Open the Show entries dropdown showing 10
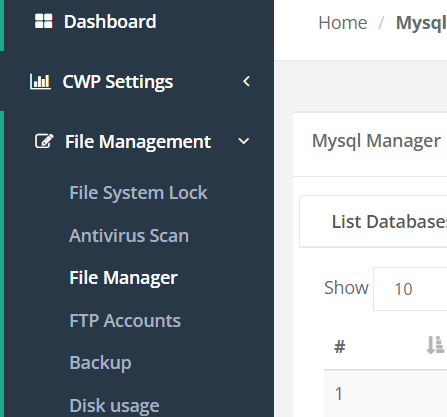Image resolution: width=447 pixels, height=417 pixels. 410,289
